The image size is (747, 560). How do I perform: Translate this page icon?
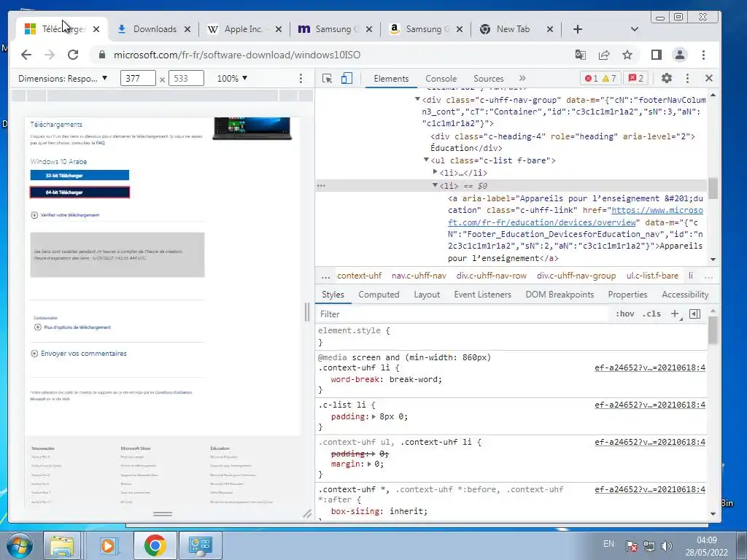pos(580,55)
